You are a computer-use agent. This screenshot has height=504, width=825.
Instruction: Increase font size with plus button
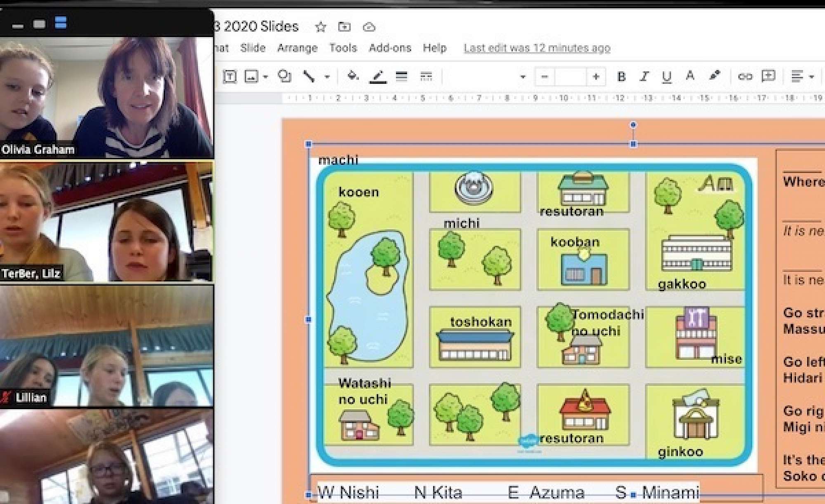596,77
